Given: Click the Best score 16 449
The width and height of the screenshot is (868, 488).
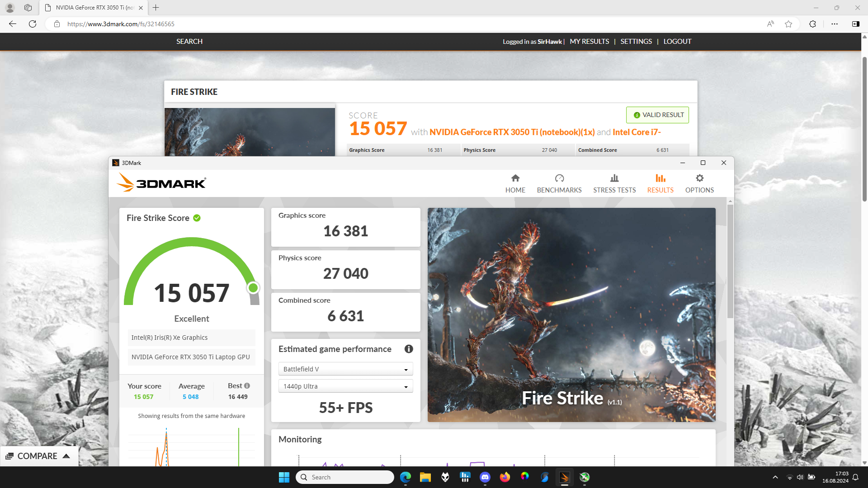Looking at the screenshot, I should [x=238, y=397].
